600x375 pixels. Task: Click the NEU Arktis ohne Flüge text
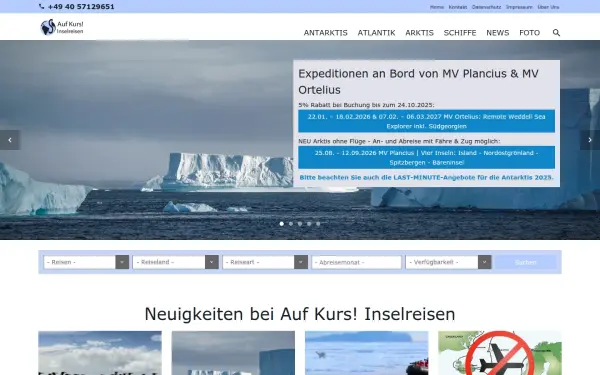(x=399, y=141)
